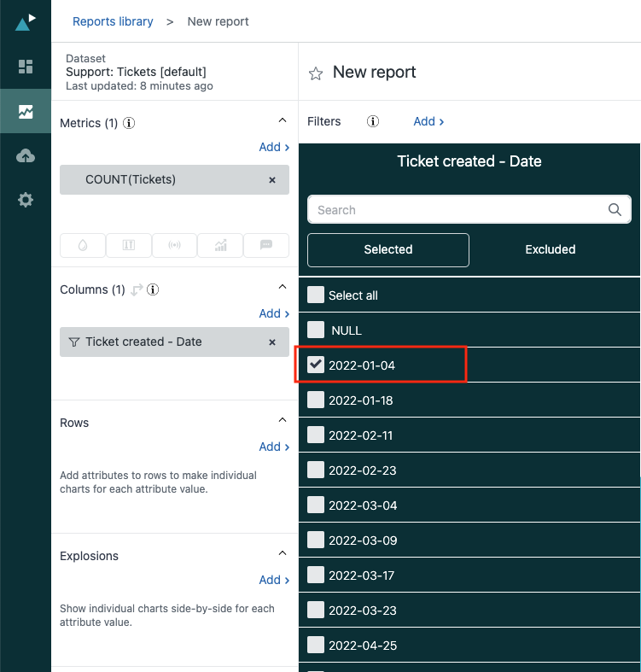Screen dimensions: 641x672
Task: Click the trend line chart icon under Metrics
Action: (220, 245)
